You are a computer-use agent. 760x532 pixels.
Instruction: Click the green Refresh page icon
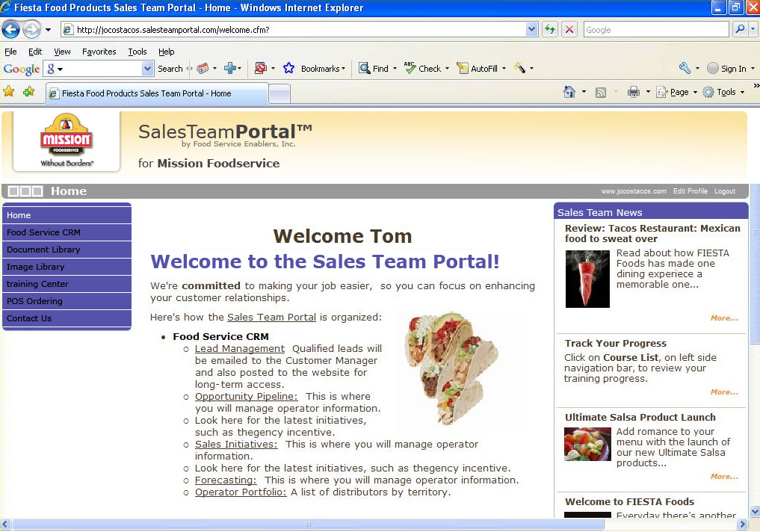click(550, 29)
